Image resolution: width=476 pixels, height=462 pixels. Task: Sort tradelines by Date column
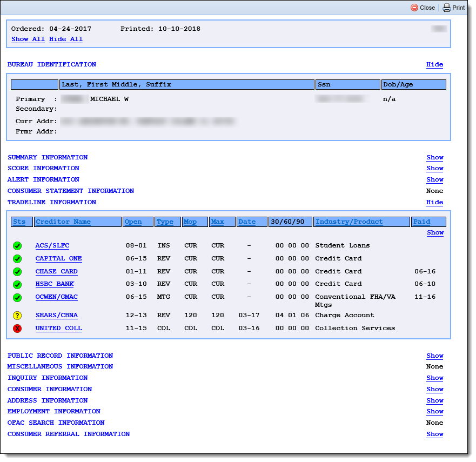[247, 222]
